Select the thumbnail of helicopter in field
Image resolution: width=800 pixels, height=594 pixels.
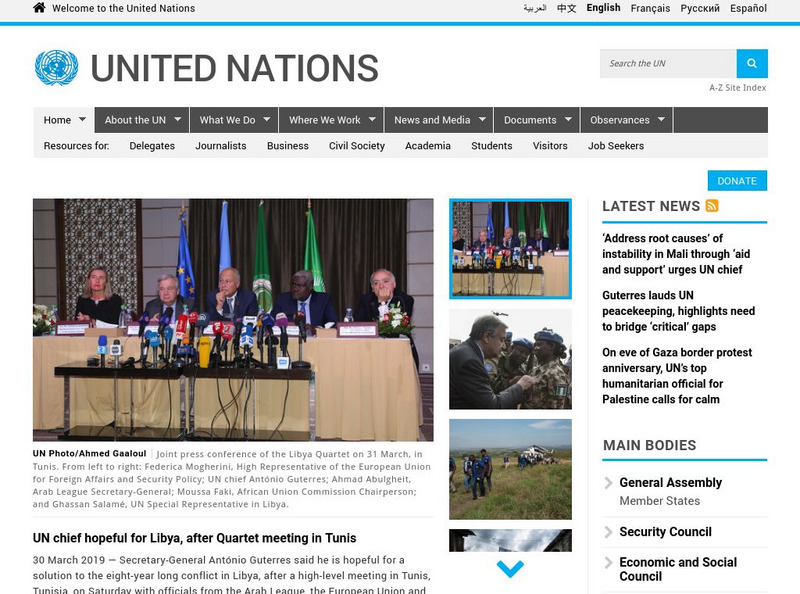tap(510, 469)
